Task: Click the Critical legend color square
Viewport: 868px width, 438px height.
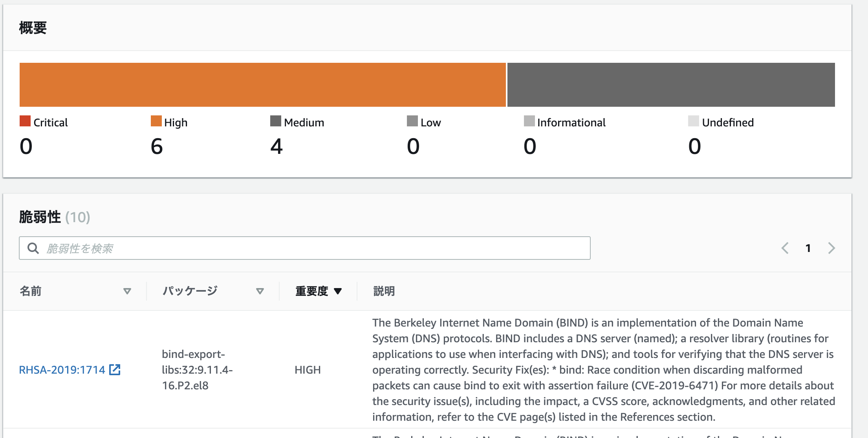Action: (25, 121)
